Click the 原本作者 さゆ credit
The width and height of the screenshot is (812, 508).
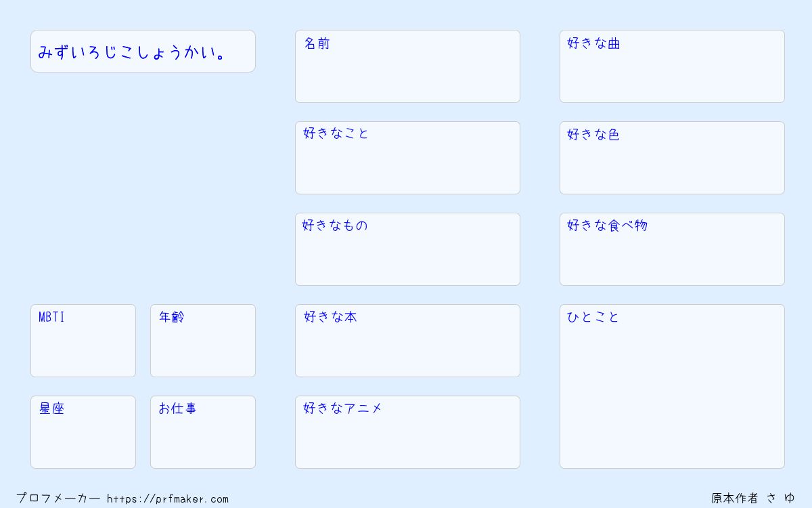(x=753, y=498)
